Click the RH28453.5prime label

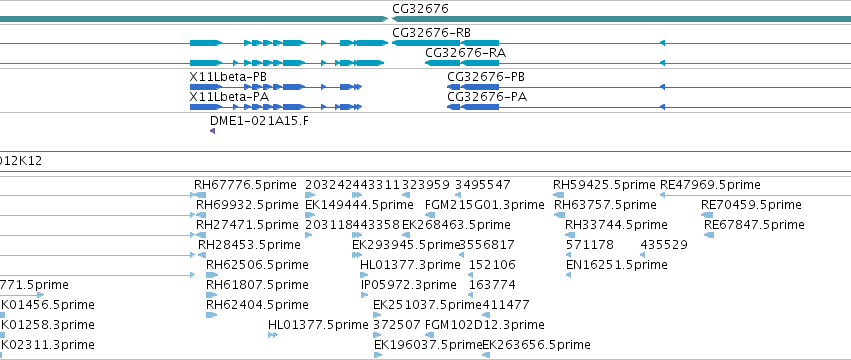pyautogui.click(x=249, y=245)
